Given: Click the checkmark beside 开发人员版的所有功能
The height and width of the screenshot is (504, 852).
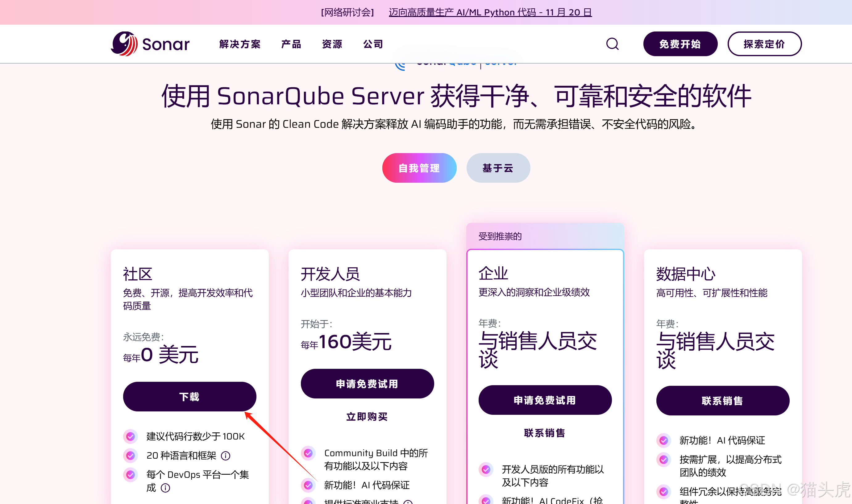Looking at the screenshot, I should point(486,470).
